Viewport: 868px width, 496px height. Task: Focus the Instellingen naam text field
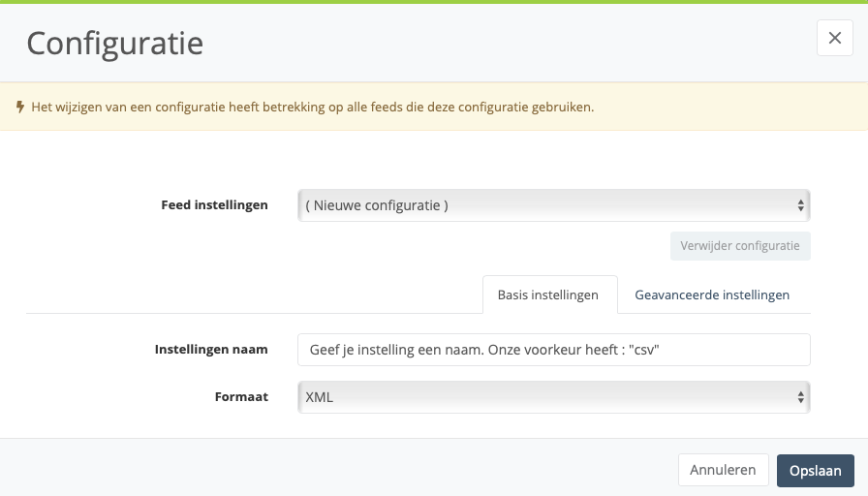pyautogui.click(x=553, y=350)
